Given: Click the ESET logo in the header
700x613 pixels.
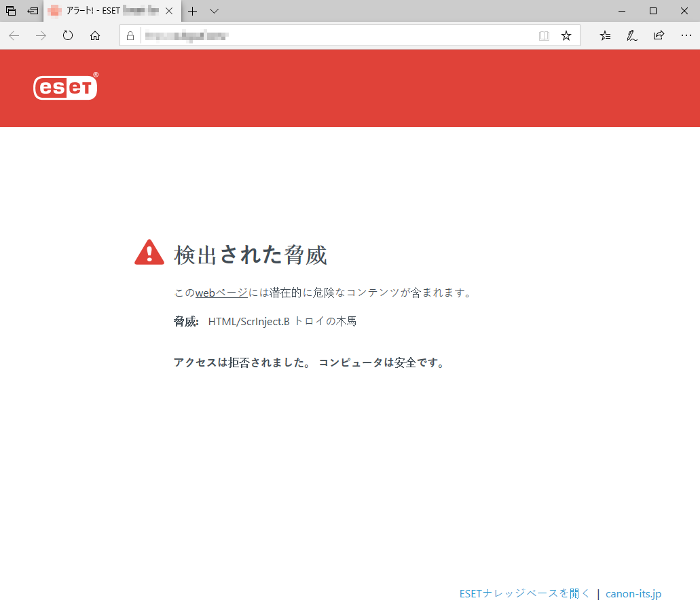Looking at the screenshot, I should [x=65, y=88].
